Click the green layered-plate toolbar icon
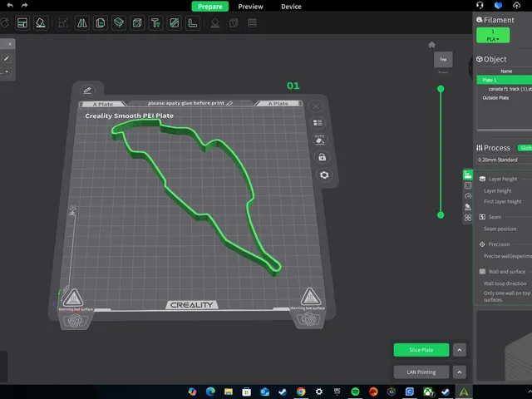Screen dimensions: 532x399 point(119,23)
